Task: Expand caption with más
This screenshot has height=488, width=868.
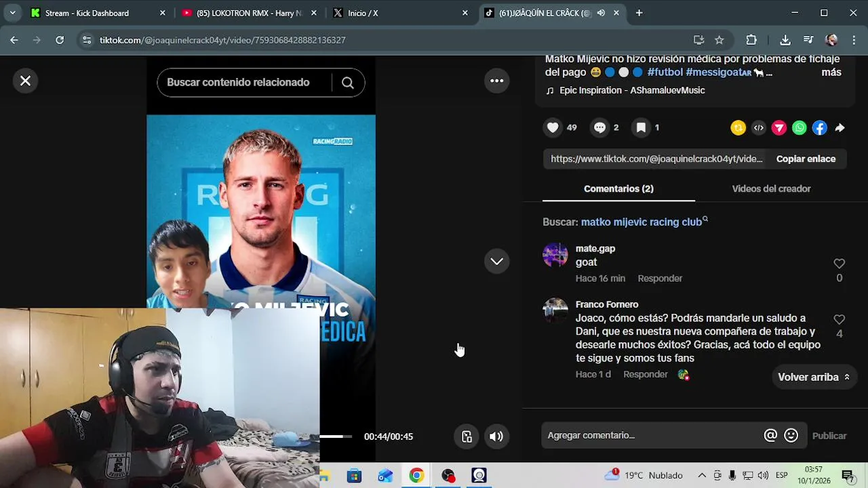Action: coord(831,73)
